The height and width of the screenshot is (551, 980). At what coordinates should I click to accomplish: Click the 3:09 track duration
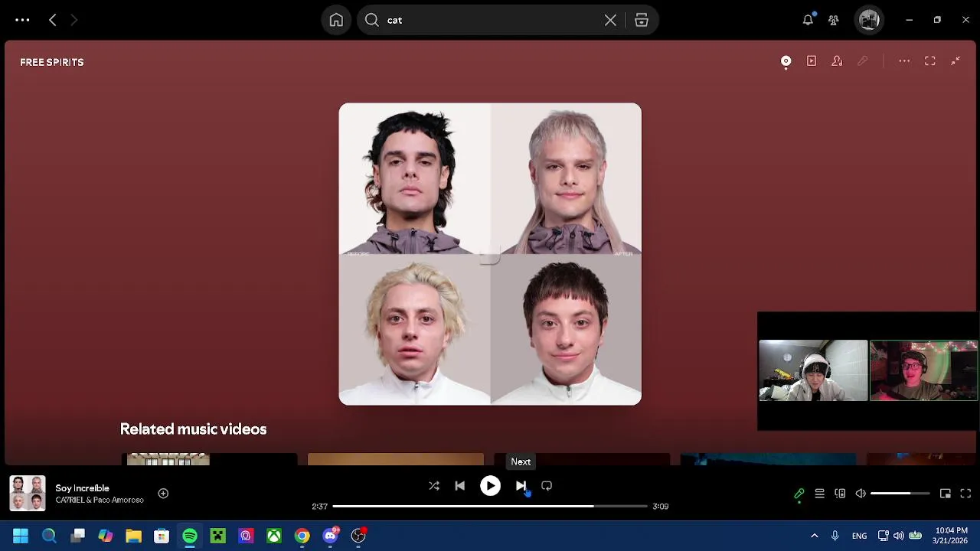coord(660,507)
